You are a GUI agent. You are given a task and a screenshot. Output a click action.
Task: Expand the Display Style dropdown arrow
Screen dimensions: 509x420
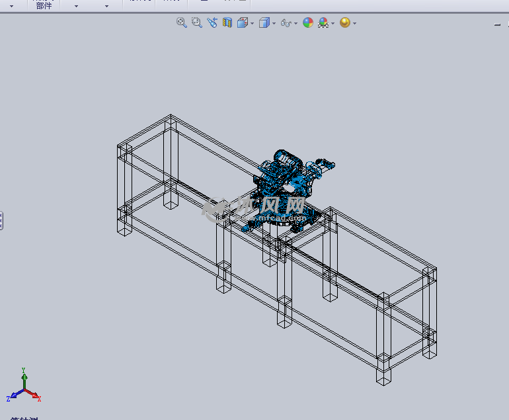[x=274, y=23]
